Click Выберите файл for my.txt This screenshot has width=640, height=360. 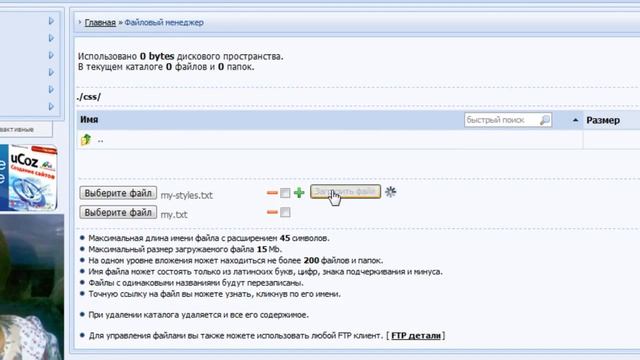(x=118, y=212)
